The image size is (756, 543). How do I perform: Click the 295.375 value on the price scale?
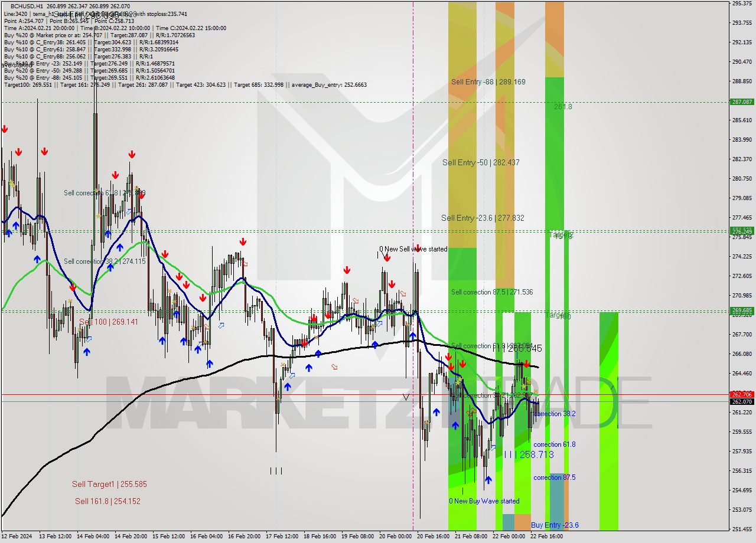point(741,4)
